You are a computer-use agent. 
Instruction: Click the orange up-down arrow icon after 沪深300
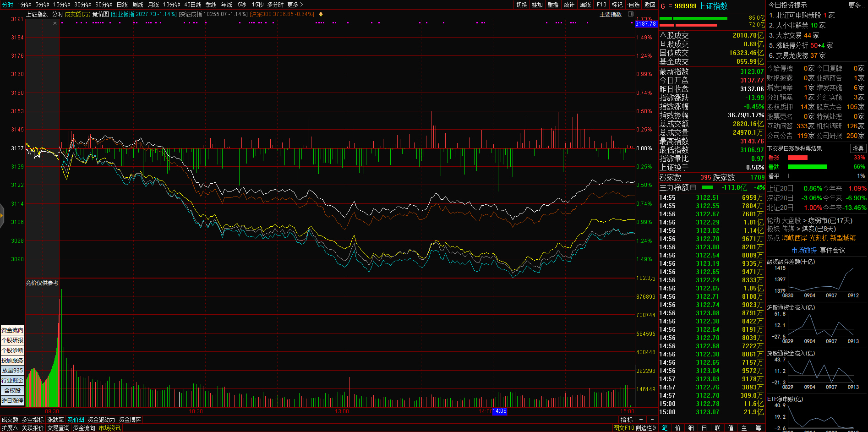tap(321, 14)
